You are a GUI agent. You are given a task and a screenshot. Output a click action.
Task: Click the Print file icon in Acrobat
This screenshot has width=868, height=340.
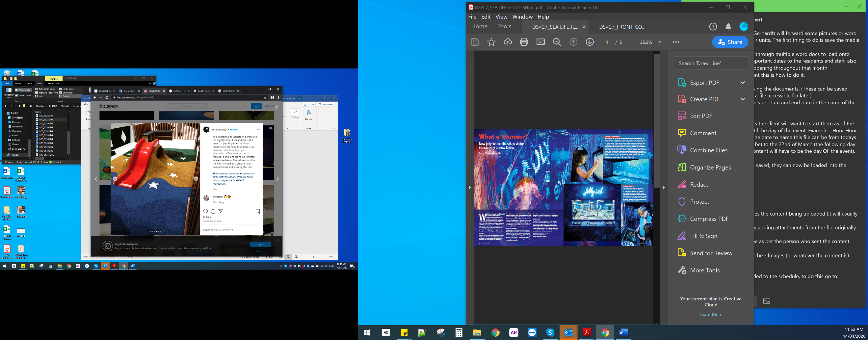[x=524, y=42]
